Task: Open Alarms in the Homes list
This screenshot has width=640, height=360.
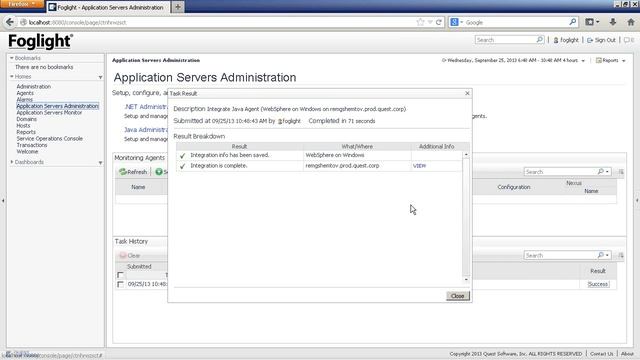Action: (x=24, y=100)
